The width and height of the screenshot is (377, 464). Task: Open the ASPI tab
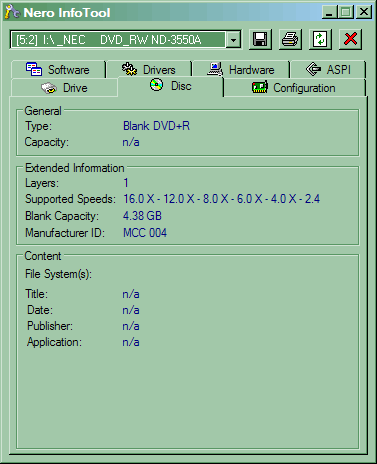point(328,70)
